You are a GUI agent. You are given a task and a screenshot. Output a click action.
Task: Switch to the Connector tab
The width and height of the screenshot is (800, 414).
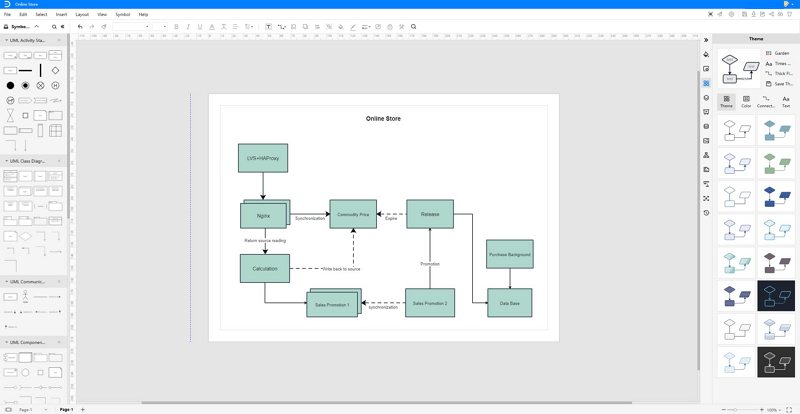766,102
